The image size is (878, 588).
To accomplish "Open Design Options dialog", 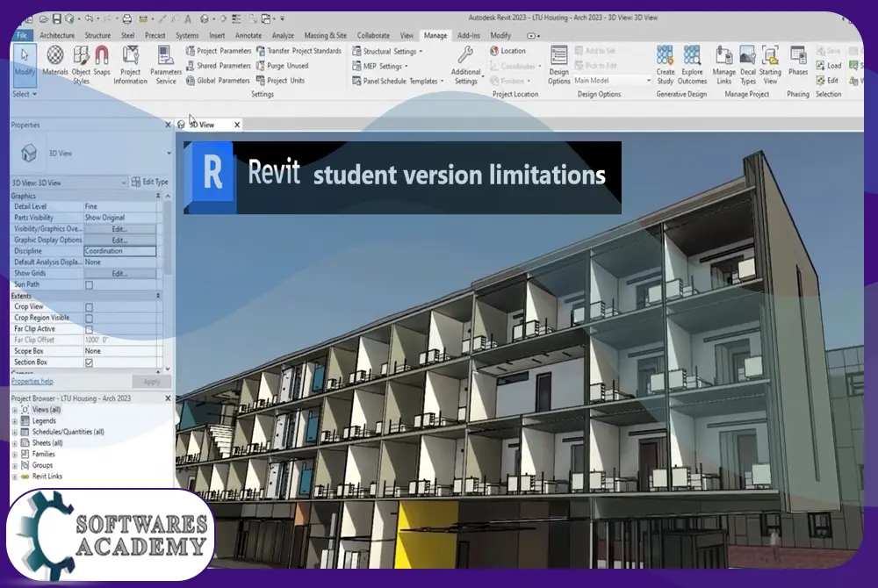I will (558, 65).
